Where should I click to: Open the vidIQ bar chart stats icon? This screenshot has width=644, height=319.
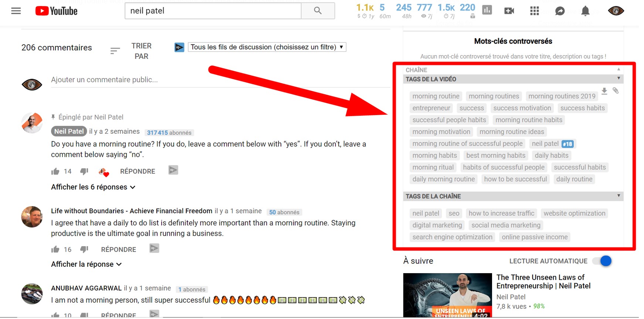487,10
